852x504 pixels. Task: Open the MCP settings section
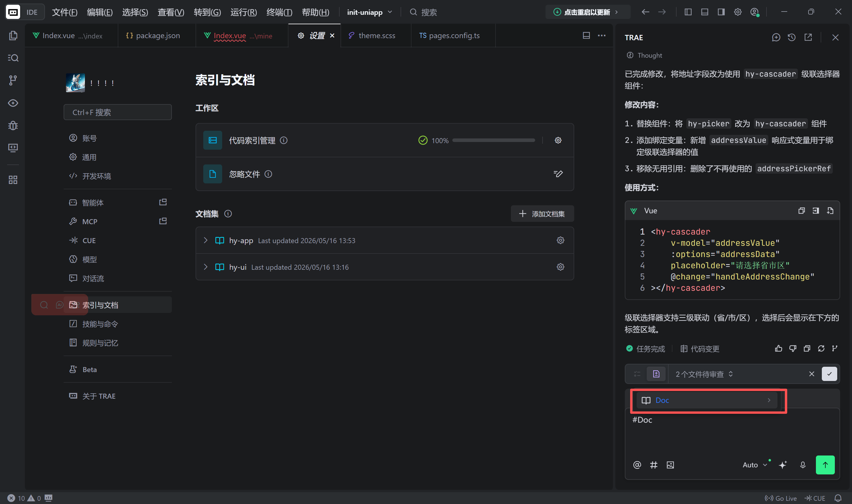117,222
